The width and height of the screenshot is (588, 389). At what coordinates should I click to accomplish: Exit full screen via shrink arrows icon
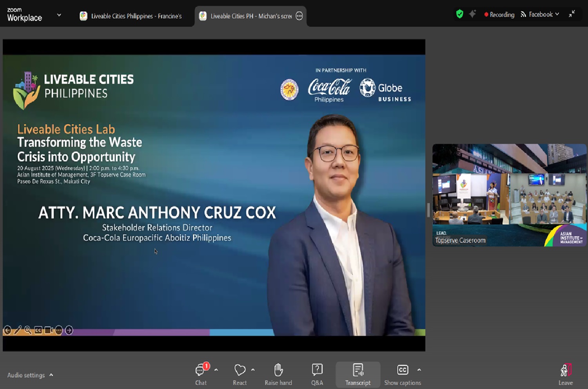572,14
